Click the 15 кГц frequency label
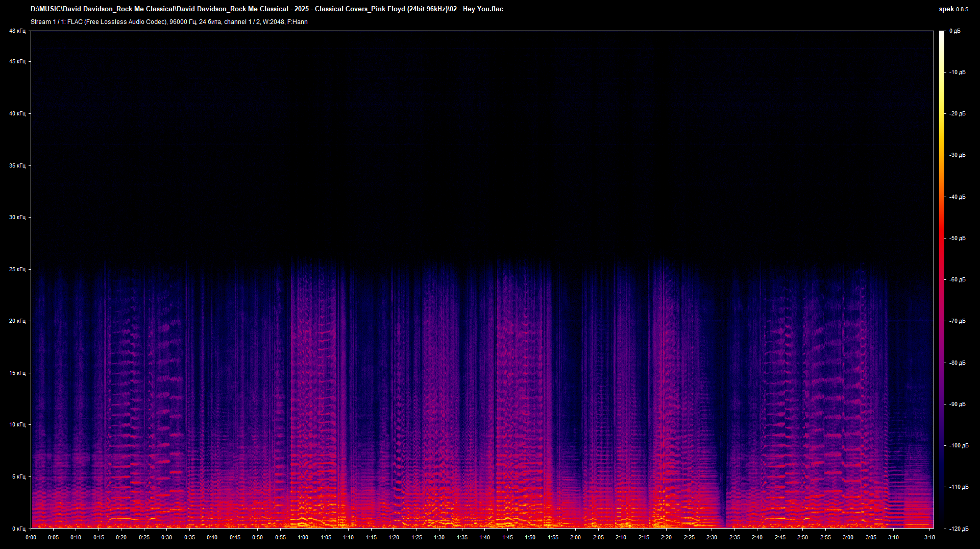Viewport: 980px width, 549px height. point(17,373)
